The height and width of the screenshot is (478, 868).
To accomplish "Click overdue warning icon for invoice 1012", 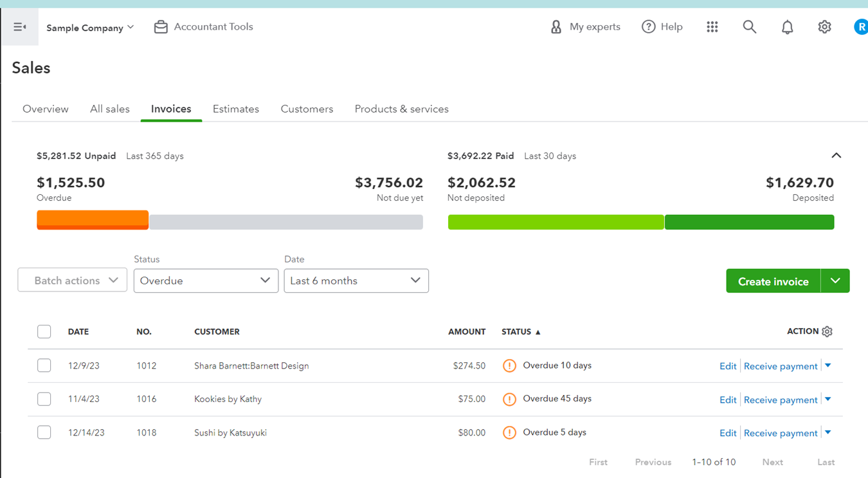I will (509, 366).
